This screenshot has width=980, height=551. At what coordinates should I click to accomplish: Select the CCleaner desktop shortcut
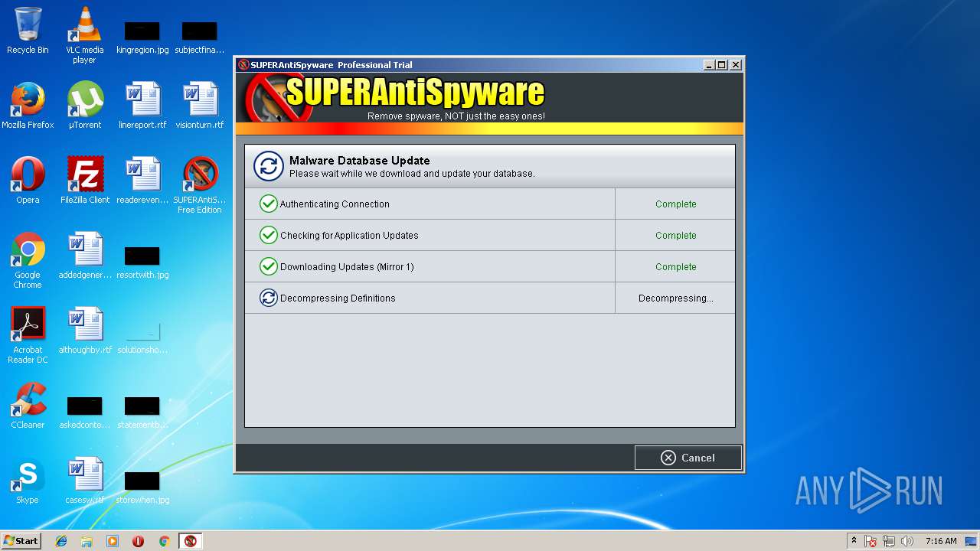point(28,406)
